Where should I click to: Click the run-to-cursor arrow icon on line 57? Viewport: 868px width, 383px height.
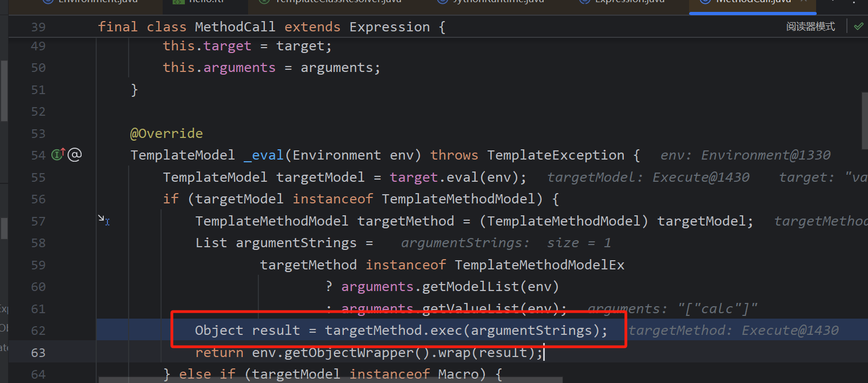coord(104,220)
